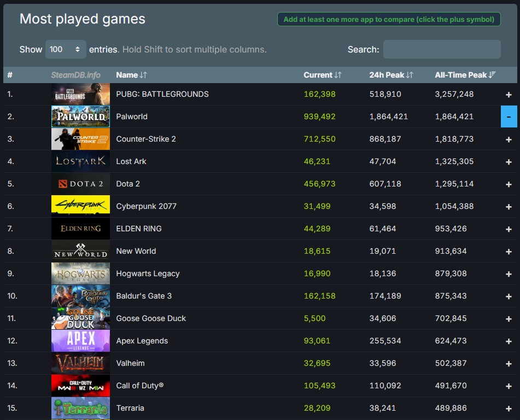The image size is (520, 420).
Task: Sort by All-Time Peak column header
Action: (x=465, y=75)
